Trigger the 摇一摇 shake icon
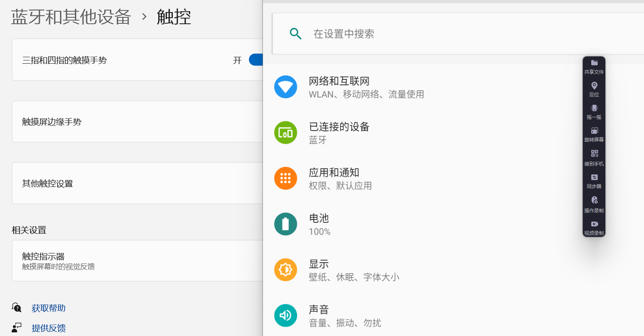The image size is (644, 336). [594, 111]
